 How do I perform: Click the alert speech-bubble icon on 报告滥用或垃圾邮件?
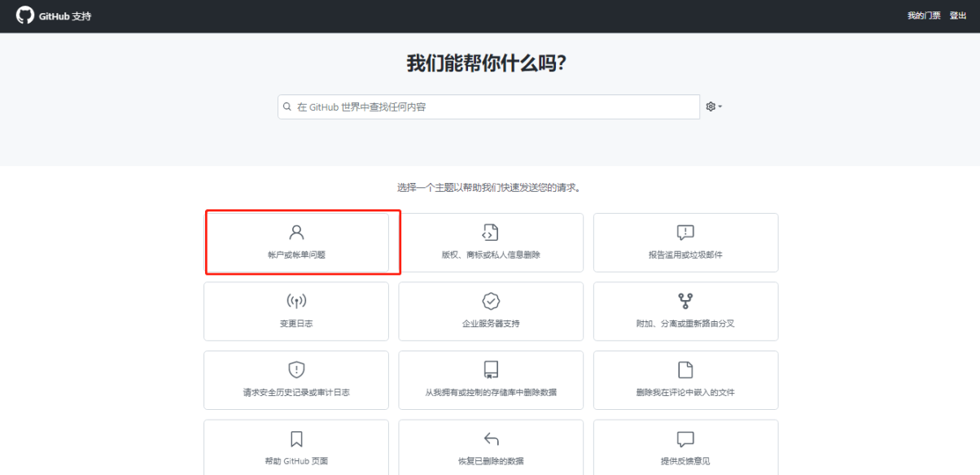tap(685, 233)
